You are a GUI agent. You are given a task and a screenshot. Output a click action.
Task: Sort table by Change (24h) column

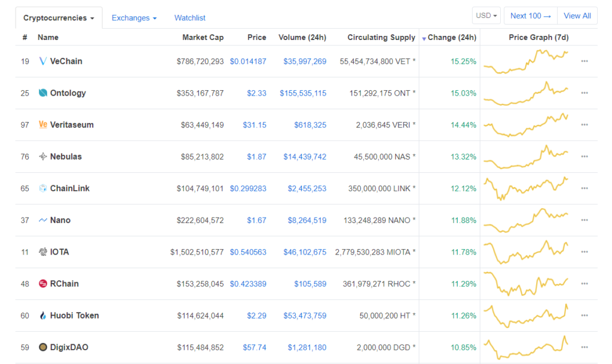(452, 38)
